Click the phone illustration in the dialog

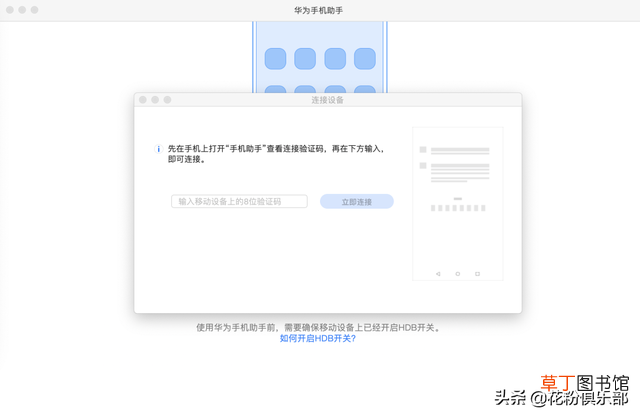[458, 204]
